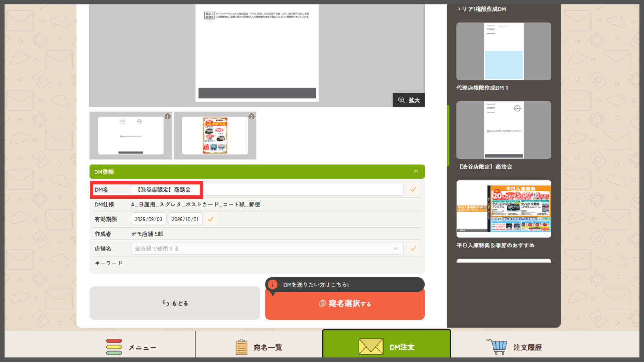The image size is (644, 362).
Task: Click the yellow envelope DM order icon
Action: (x=371, y=346)
